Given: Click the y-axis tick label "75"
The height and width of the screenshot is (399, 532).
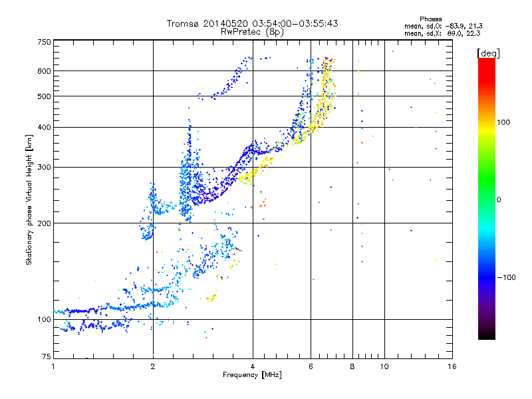Looking at the screenshot, I should click(x=47, y=356).
